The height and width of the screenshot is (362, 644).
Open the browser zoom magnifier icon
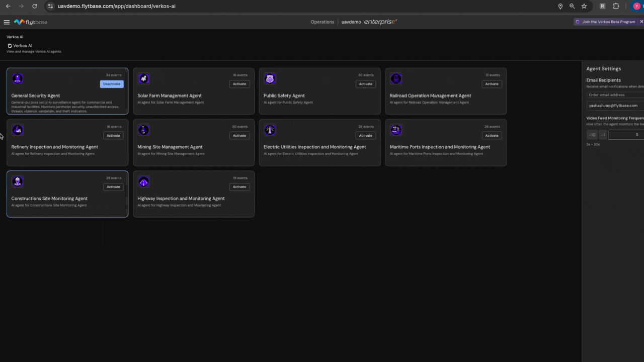pos(572,6)
